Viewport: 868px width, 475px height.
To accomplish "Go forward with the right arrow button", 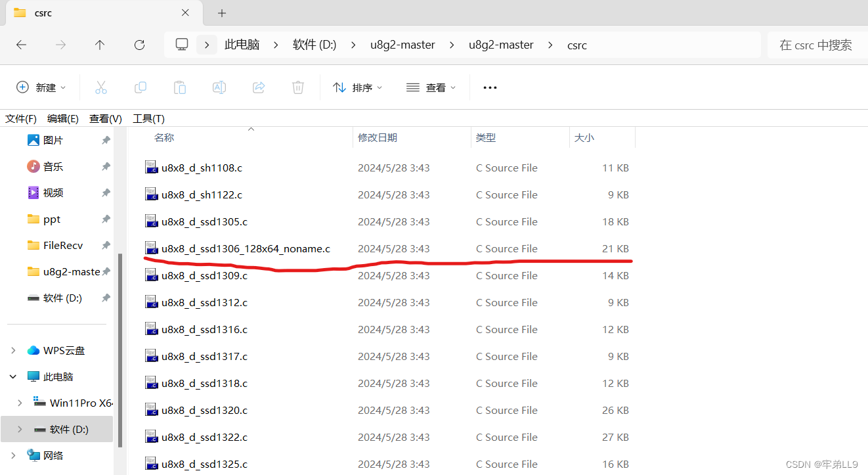I will (60, 45).
